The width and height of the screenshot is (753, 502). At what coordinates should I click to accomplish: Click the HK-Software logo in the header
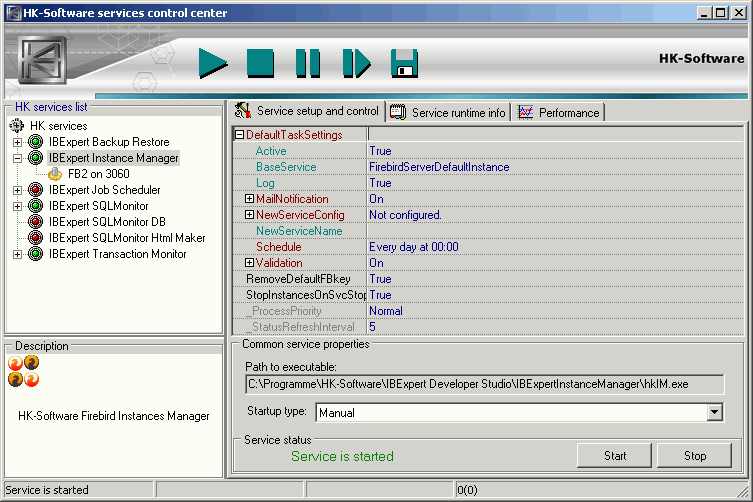(x=42, y=61)
